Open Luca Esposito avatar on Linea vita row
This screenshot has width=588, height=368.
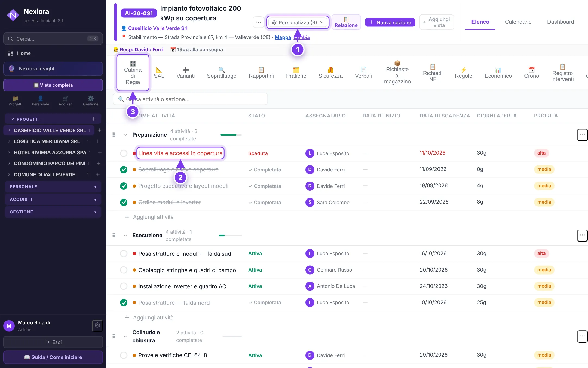[310, 153]
